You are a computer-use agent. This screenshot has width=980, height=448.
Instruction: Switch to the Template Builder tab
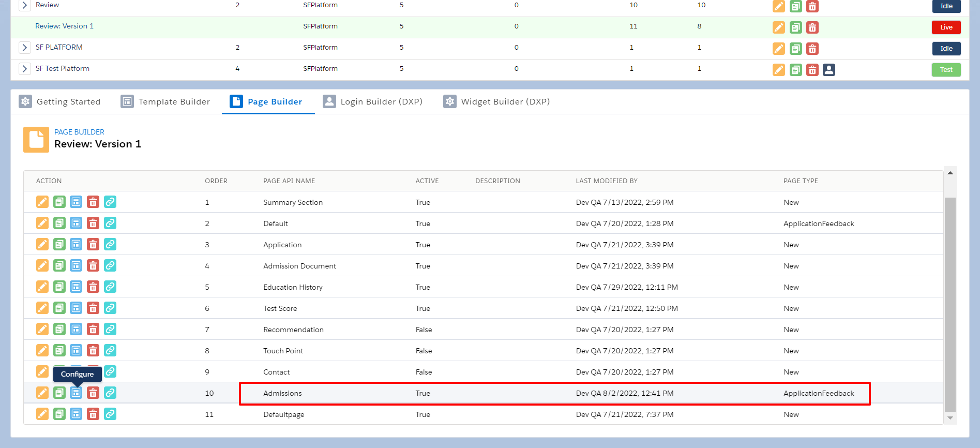[165, 101]
